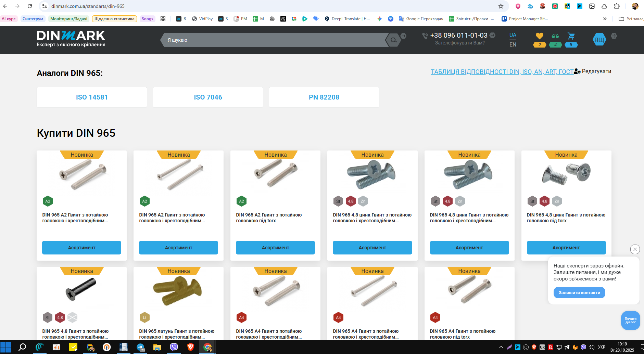Viewport: 644px width, 354px height.
Task: View site information icon in address bar
Action: click(x=45, y=6)
